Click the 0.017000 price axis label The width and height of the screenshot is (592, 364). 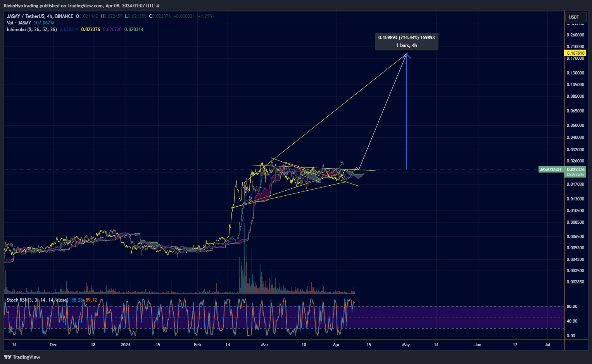(575, 184)
